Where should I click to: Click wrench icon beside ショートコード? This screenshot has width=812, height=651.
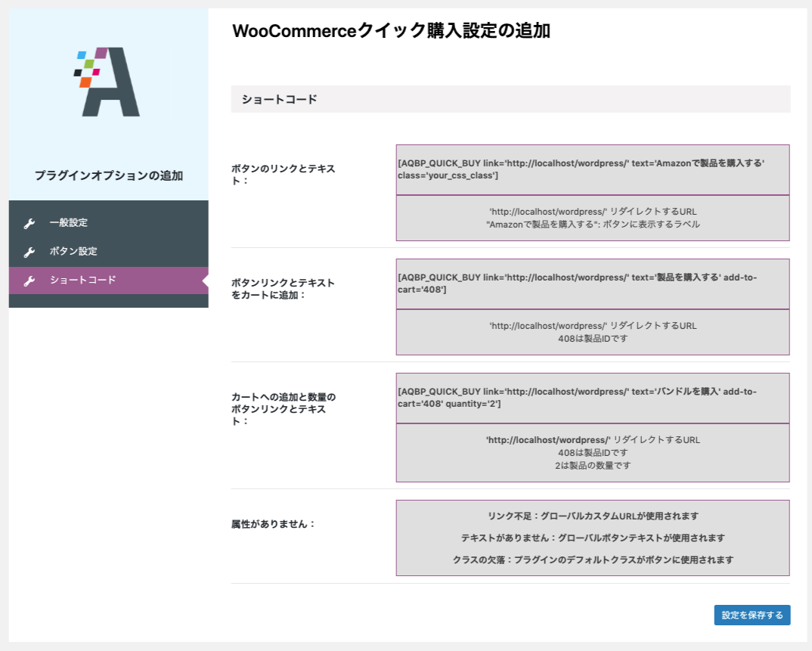click(x=29, y=281)
